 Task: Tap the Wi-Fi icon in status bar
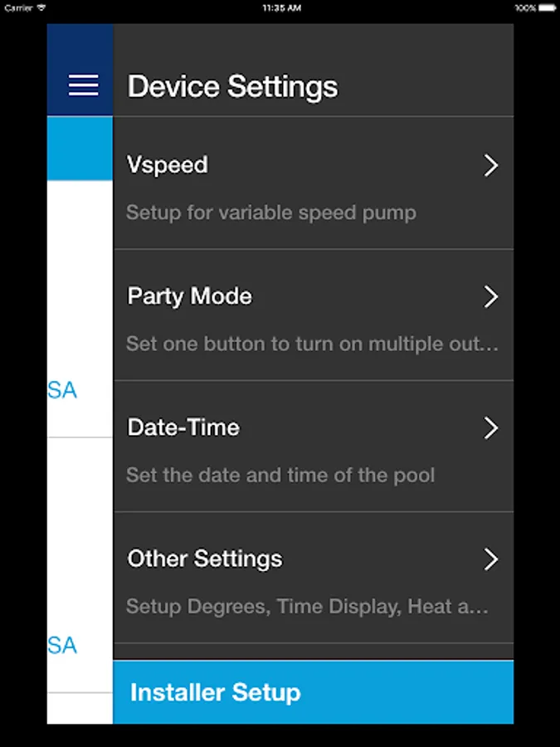41,7
